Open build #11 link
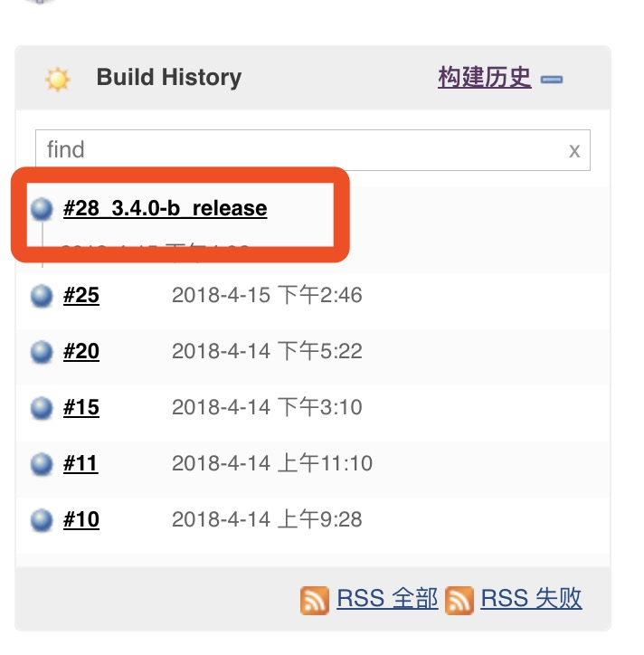 tap(80, 463)
